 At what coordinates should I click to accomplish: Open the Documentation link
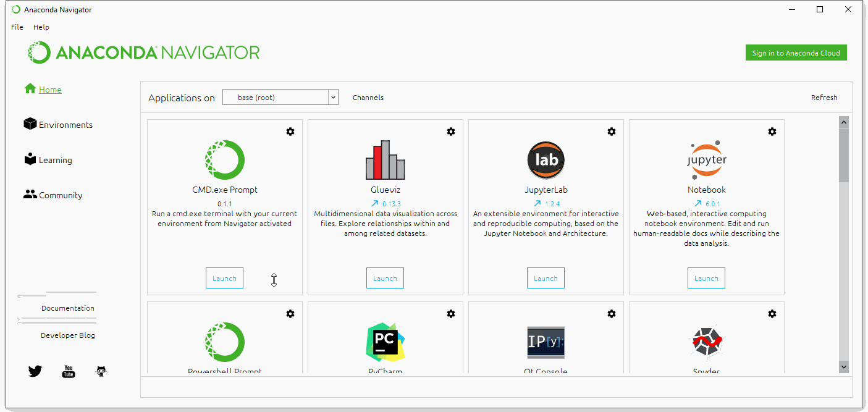(68, 308)
